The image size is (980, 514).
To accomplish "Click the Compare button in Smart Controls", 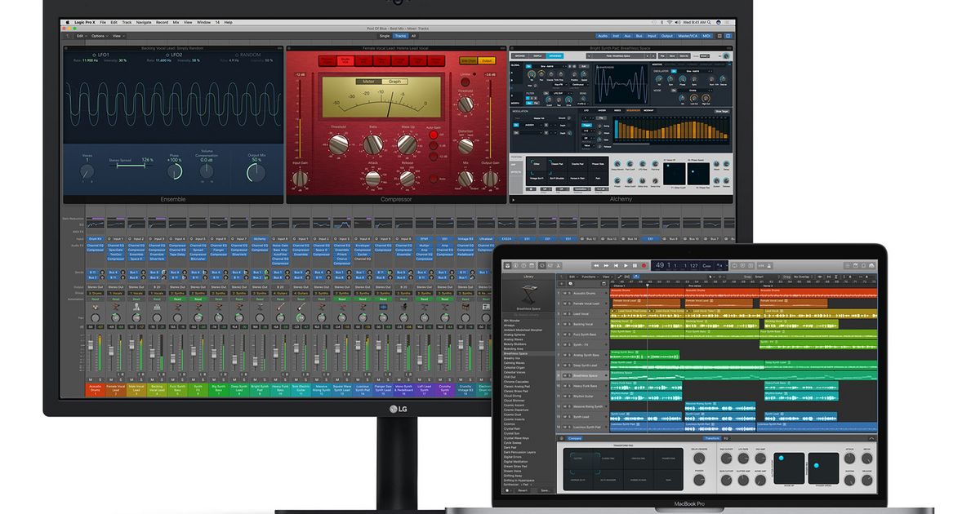I will (575, 438).
